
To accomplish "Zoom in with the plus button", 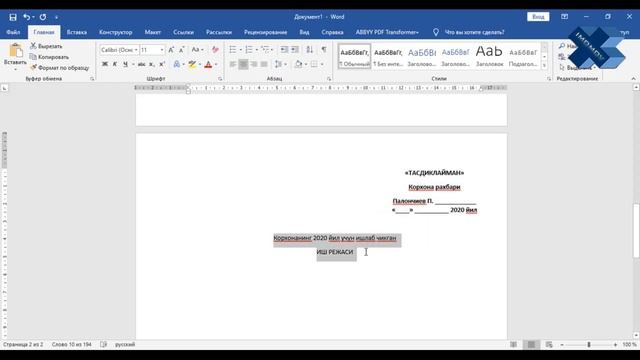I will pyautogui.click(x=615, y=345).
